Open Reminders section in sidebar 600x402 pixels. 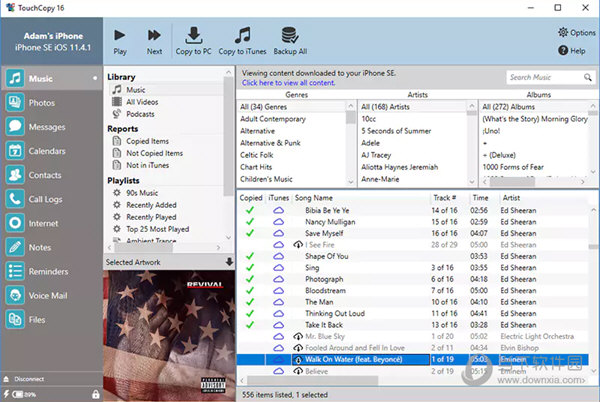click(x=52, y=271)
